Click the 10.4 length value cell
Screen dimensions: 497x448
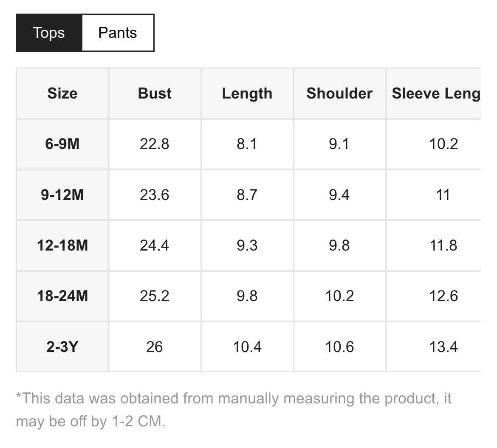[x=247, y=347]
